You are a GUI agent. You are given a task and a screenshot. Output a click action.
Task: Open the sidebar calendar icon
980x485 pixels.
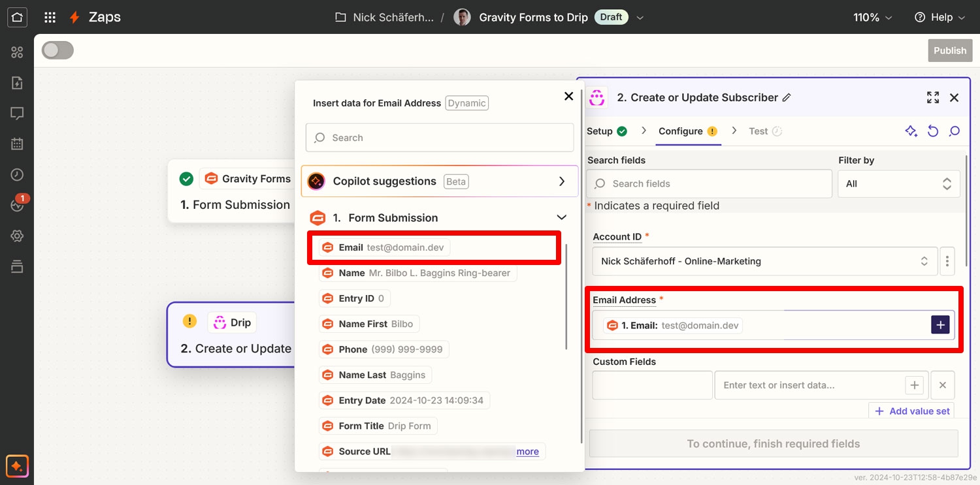coord(17,144)
